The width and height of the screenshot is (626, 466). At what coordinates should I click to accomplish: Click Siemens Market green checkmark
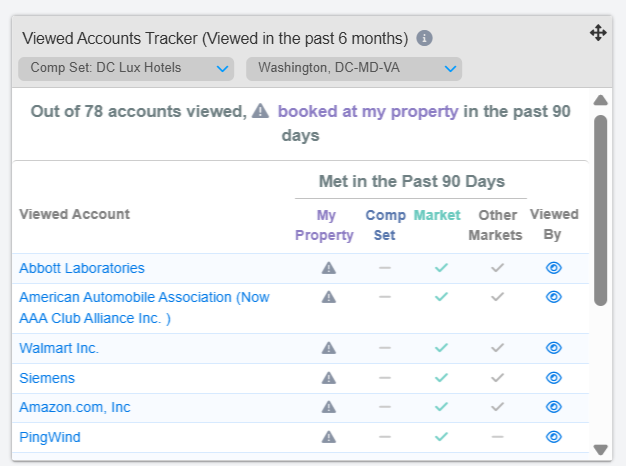click(x=441, y=377)
